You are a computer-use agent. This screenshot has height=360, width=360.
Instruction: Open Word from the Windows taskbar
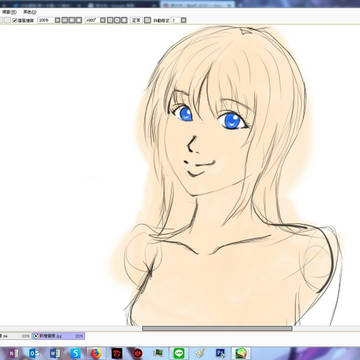[55, 353]
